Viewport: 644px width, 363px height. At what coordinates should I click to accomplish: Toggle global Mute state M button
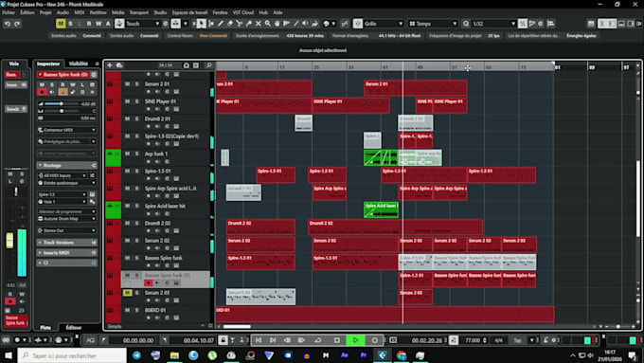[61, 24]
